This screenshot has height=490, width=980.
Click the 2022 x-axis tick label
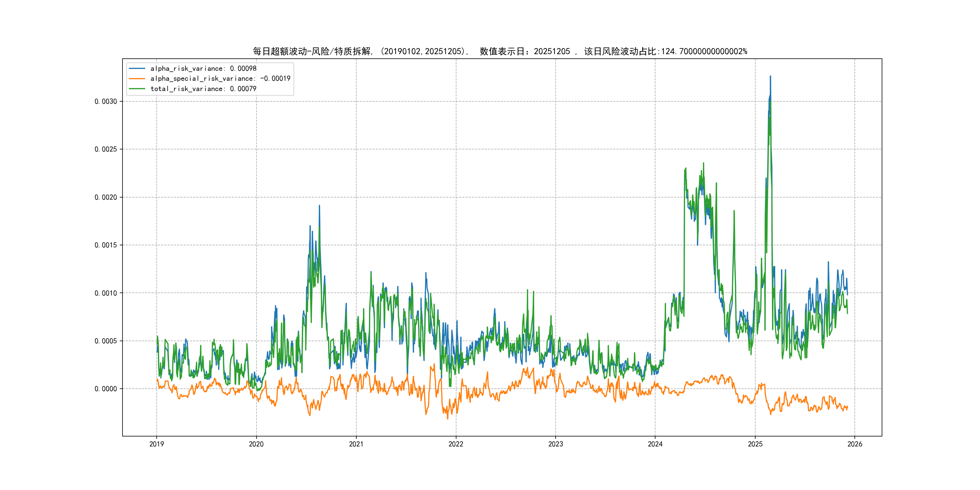456,444
